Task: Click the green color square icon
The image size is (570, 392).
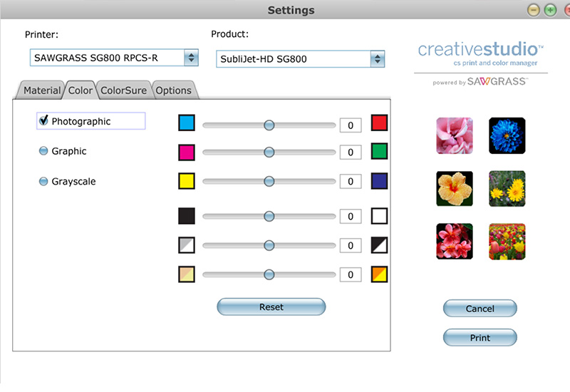Action: pyautogui.click(x=380, y=151)
